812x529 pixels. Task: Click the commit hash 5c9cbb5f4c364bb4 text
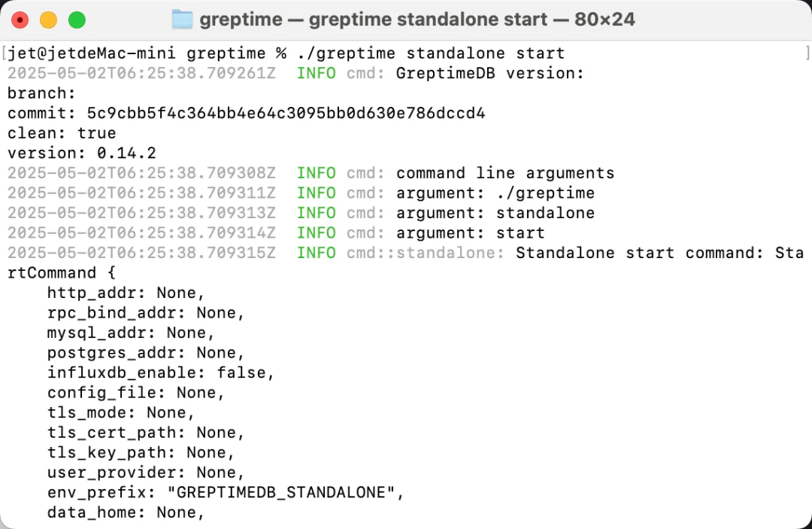(x=286, y=114)
